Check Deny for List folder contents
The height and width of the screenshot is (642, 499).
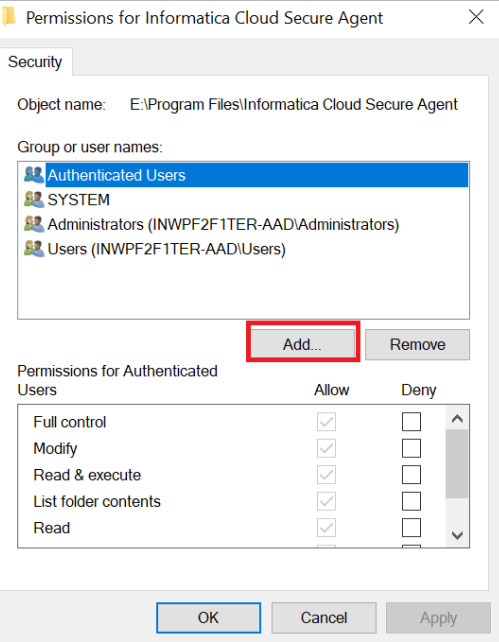coord(411,501)
